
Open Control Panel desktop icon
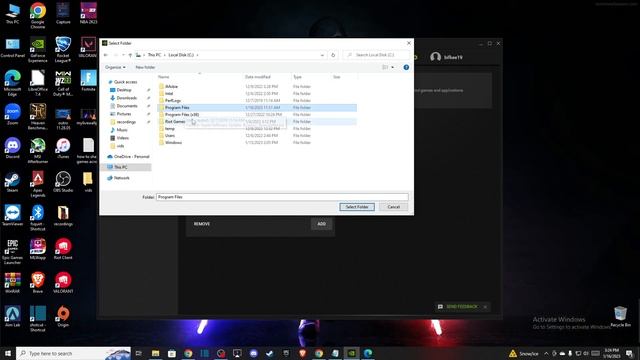pos(12,47)
